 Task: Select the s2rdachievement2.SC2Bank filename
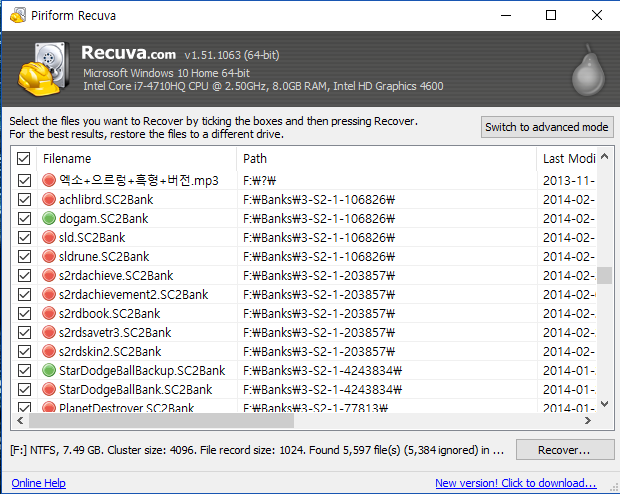point(133,294)
